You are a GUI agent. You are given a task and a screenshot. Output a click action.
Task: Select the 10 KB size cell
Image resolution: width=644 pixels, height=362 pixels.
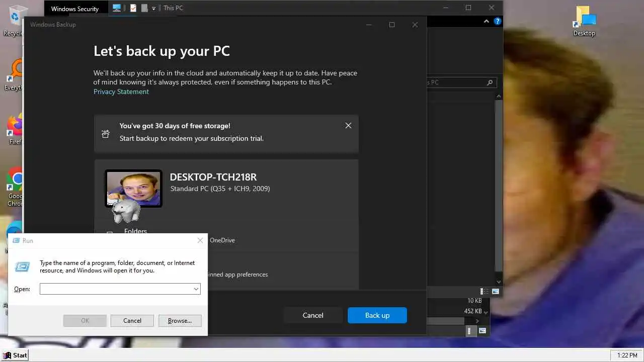point(474,301)
